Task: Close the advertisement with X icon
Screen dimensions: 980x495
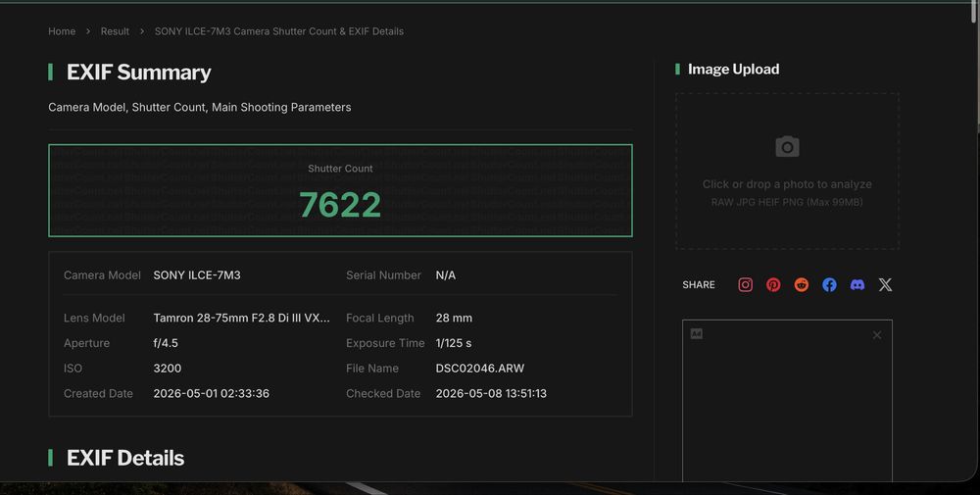Action: point(877,335)
